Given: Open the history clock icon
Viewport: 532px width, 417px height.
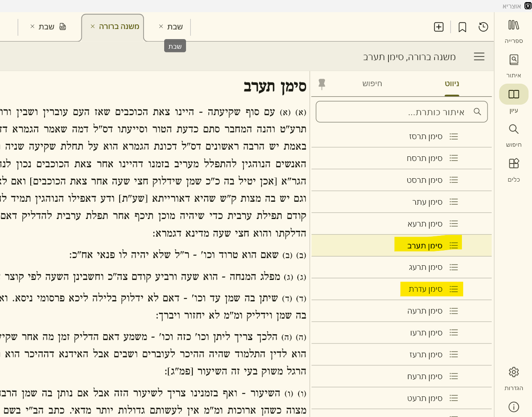Looking at the screenshot, I should (x=483, y=27).
